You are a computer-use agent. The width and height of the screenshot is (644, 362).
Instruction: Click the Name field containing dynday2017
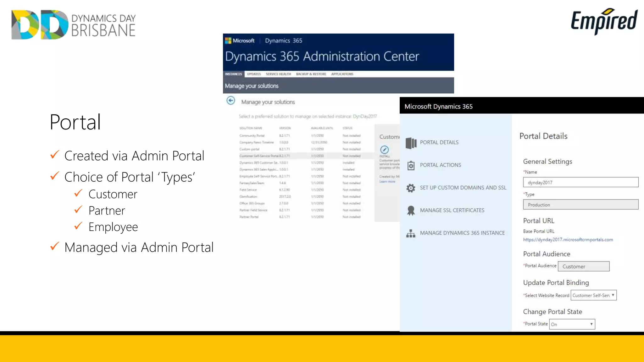[x=580, y=182]
